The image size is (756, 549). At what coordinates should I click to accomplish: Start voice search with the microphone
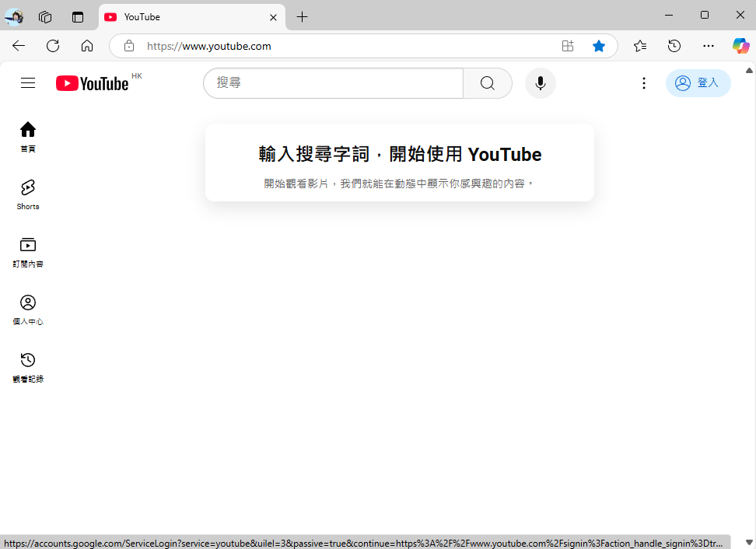pos(541,83)
